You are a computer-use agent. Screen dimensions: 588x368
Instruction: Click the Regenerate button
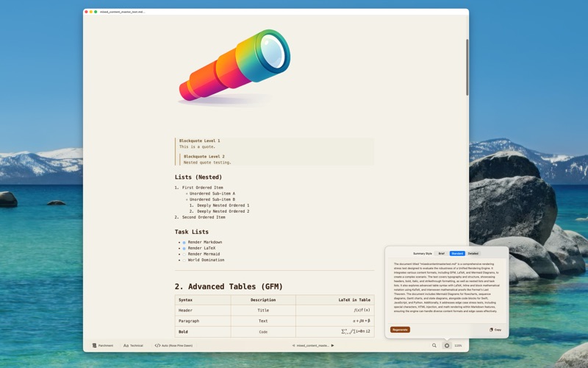pyautogui.click(x=400, y=330)
